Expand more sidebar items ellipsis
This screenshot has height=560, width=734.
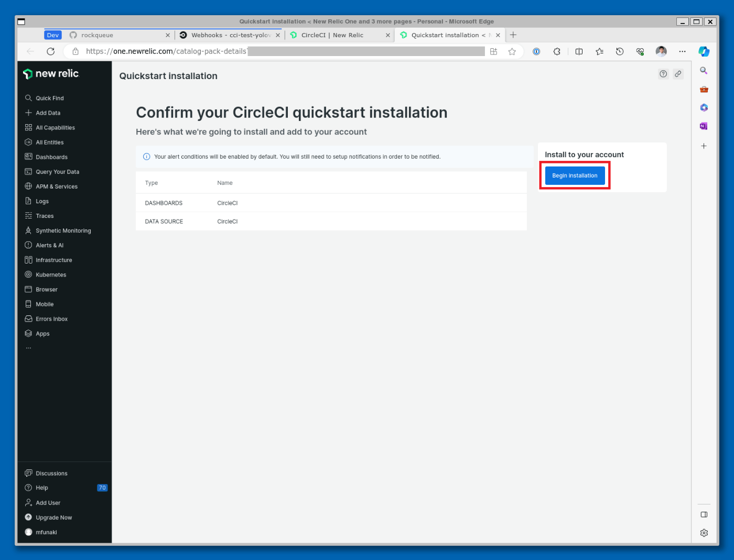pyautogui.click(x=28, y=347)
